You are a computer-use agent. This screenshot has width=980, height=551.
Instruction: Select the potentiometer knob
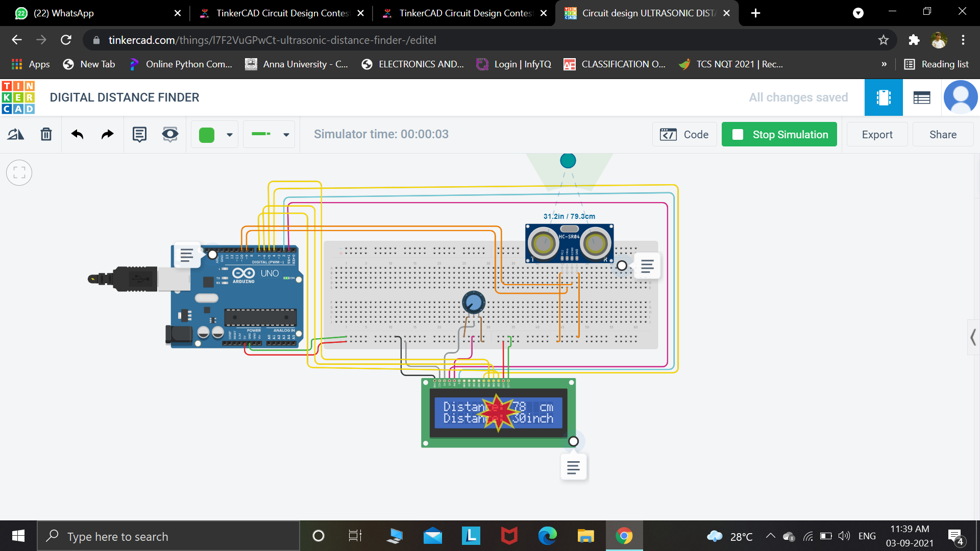474,303
